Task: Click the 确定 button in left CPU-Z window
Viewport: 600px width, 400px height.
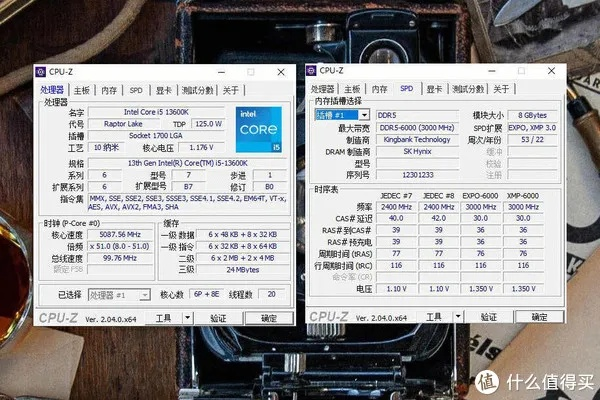Action: coord(269,318)
